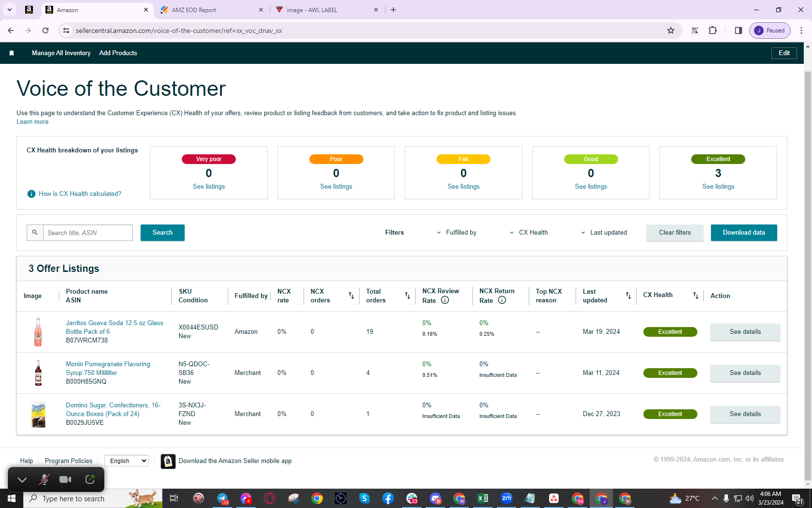Image resolution: width=812 pixels, height=508 pixels.
Task: Click the Download data button
Action: click(744, 233)
